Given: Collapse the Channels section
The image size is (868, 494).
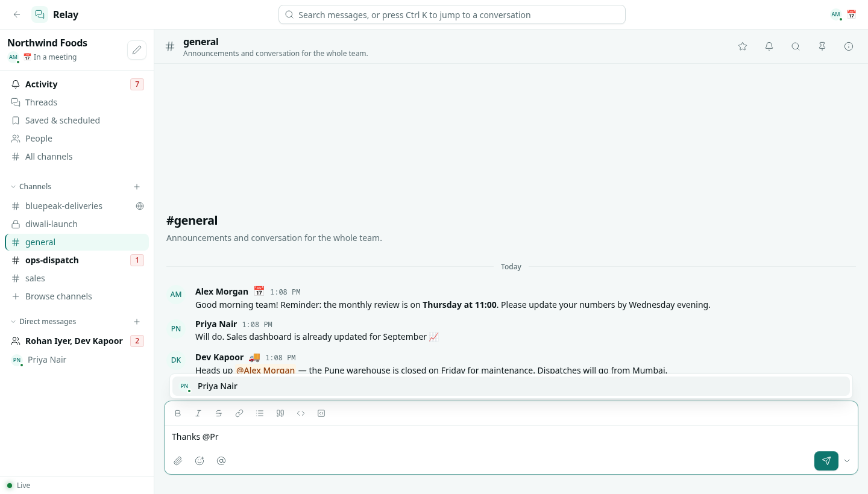Looking at the screenshot, I should (31, 187).
